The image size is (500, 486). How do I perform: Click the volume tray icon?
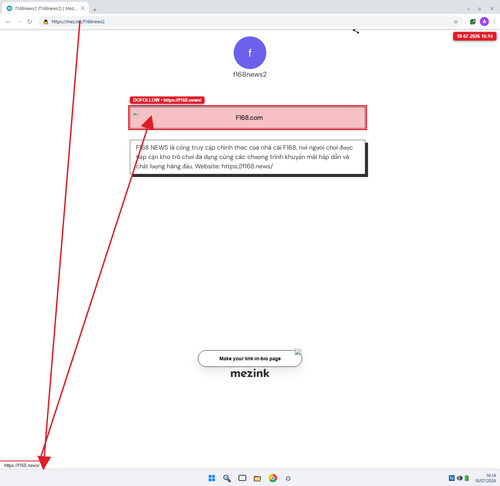click(x=460, y=478)
